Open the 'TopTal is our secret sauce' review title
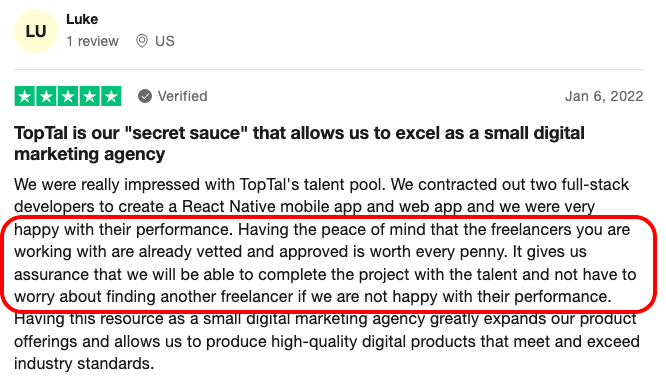 tap(299, 133)
